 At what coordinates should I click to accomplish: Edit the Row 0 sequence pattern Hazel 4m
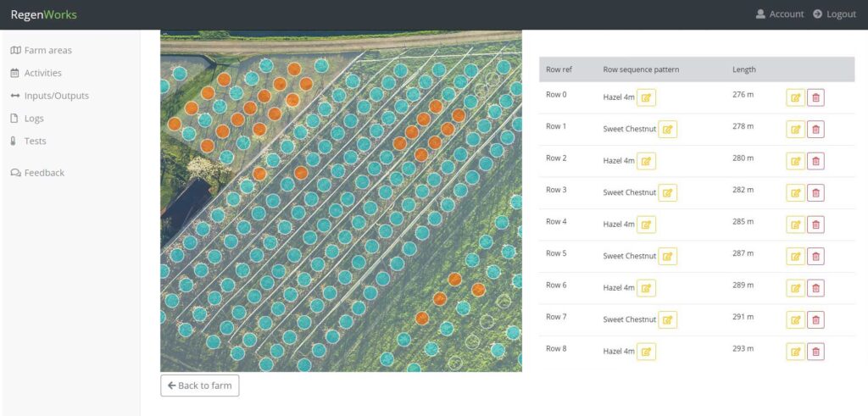tap(646, 98)
